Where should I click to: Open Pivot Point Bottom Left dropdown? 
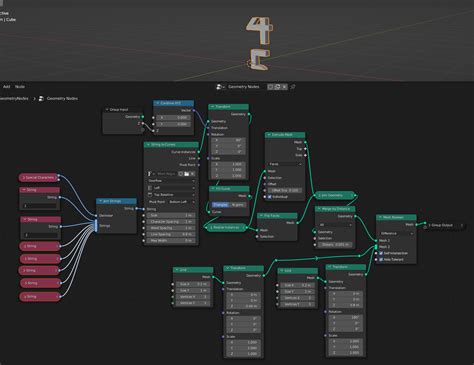point(181,202)
